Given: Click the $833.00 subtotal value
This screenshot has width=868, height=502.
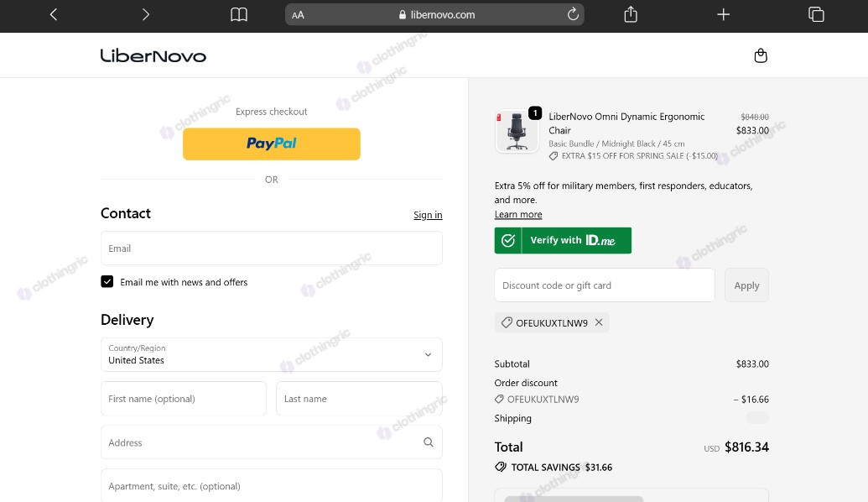Looking at the screenshot, I should point(752,364).
